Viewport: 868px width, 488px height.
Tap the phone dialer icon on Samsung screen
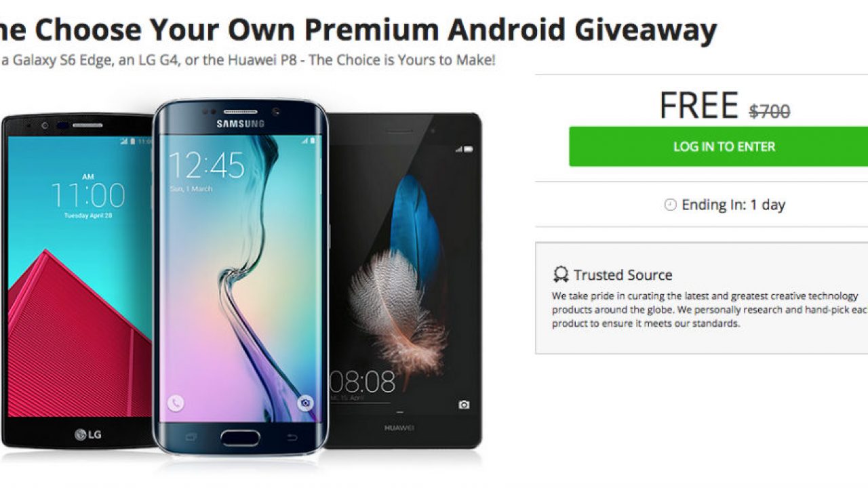tap(176, 403)
